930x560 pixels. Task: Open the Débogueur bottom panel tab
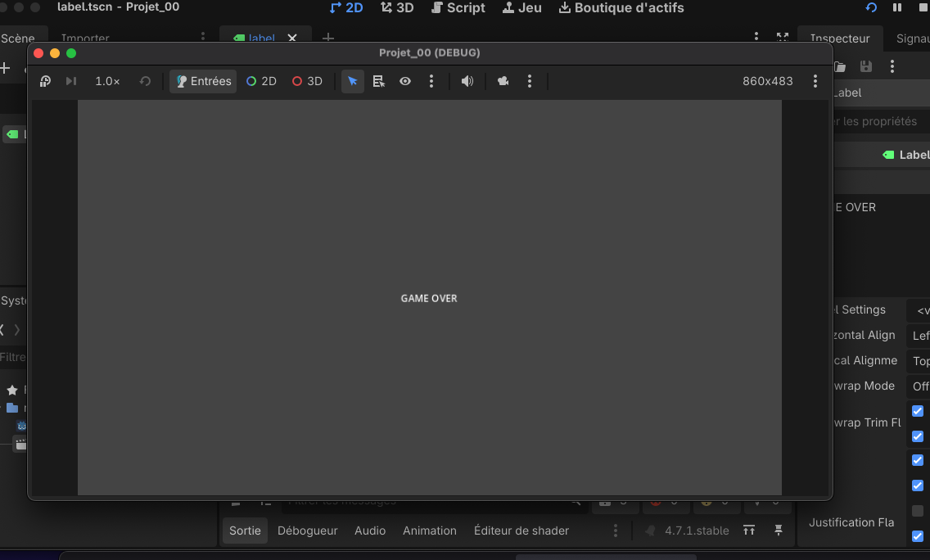(307, 531)
